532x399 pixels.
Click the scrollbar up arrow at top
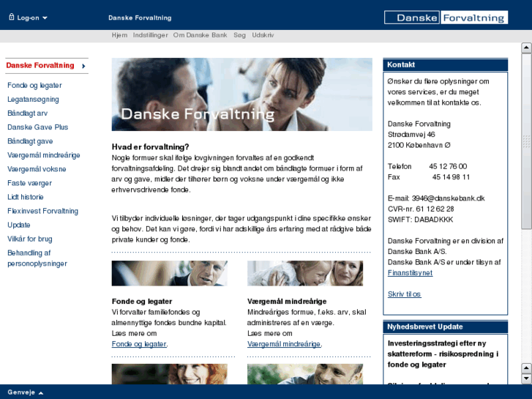(526, 48)
